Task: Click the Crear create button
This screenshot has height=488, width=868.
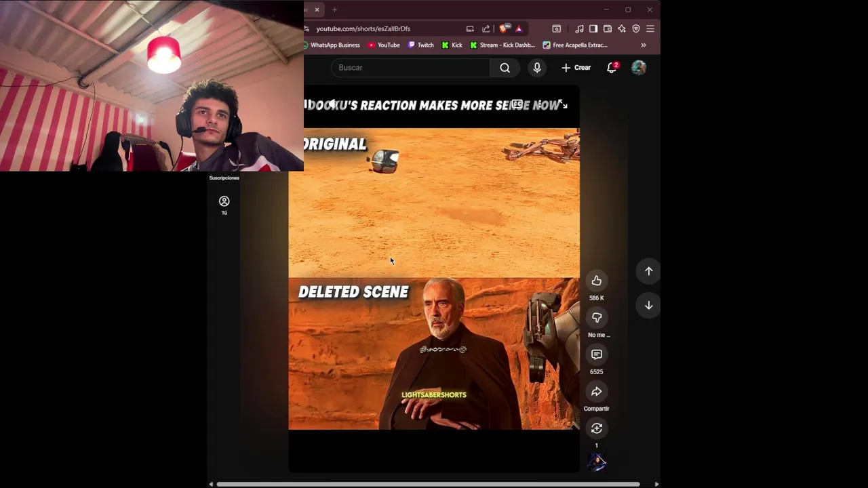Action: pos(576,68)
